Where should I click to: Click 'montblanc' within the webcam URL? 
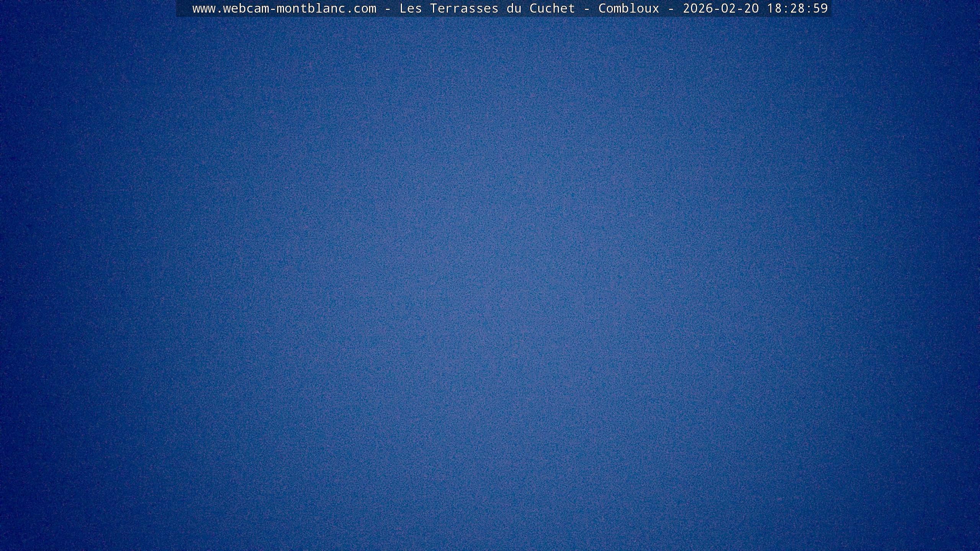(x=311, y=8)
